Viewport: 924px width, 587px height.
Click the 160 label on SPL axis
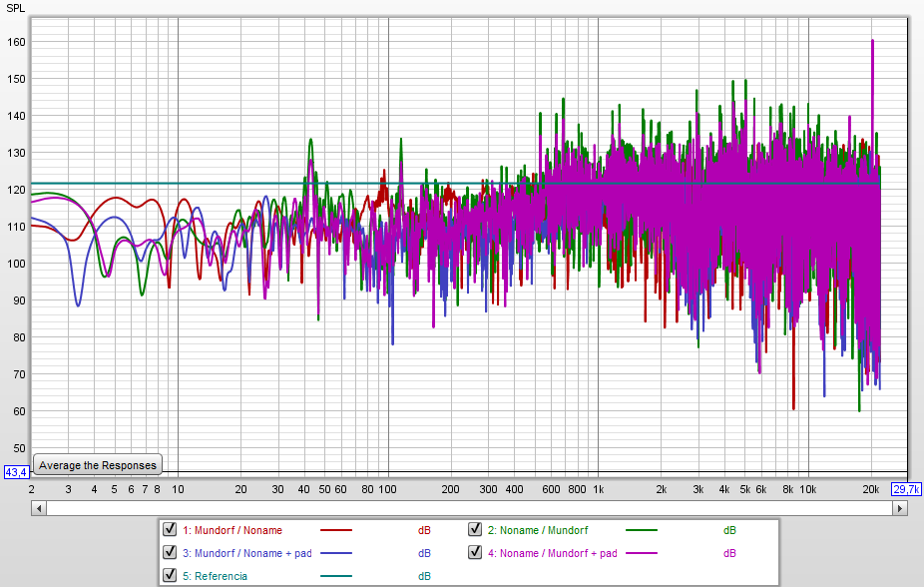point(17,42)
